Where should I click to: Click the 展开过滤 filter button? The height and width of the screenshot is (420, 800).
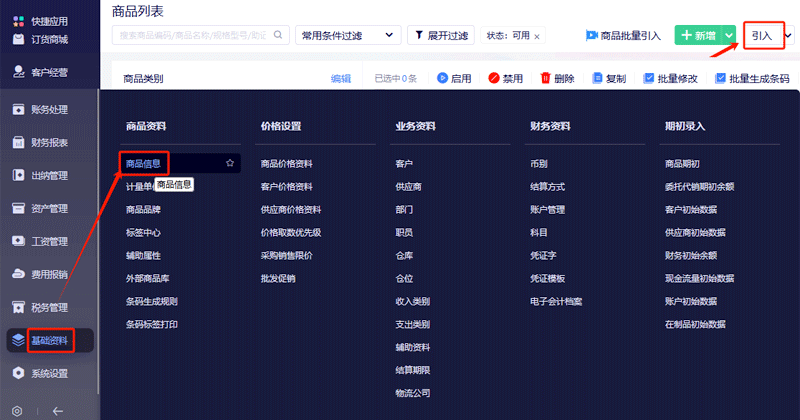pos(441,35)
